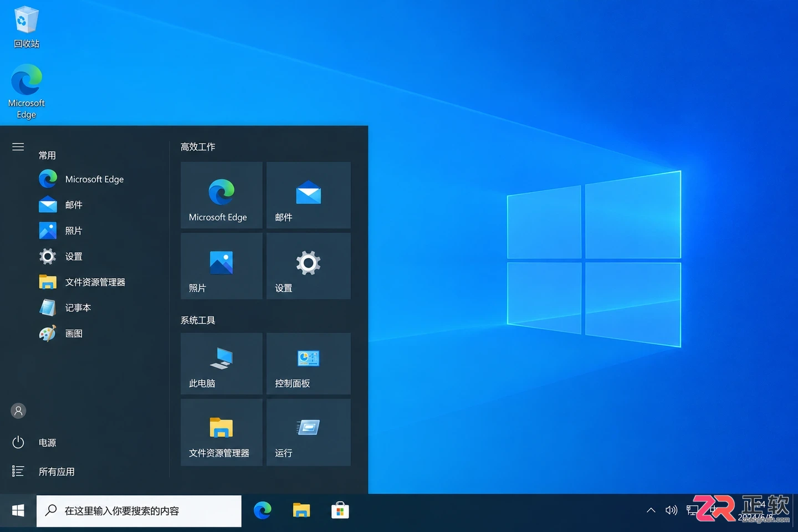Screen dimensions: 798x532
Task: Open the 回收站 desktop icon
Action: click(x=26, y=27)
